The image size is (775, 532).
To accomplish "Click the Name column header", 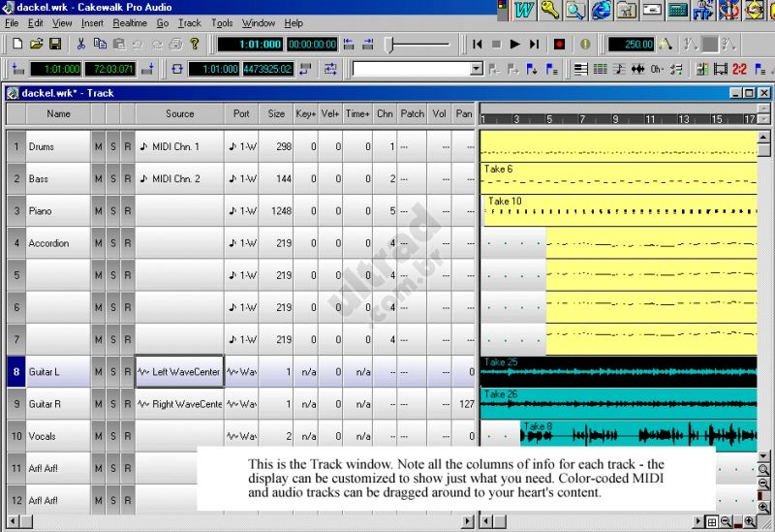I will tap(58, 113).
